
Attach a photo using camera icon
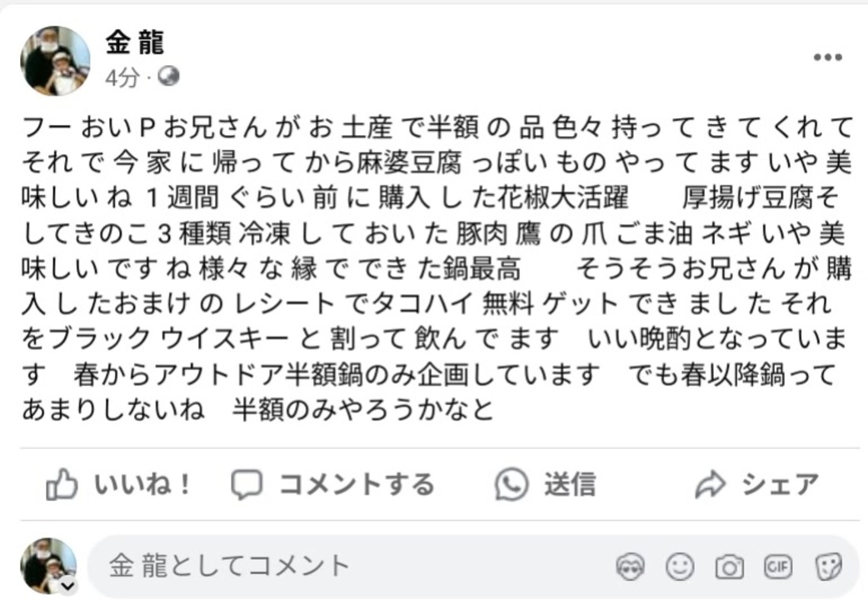pos(730,567)
